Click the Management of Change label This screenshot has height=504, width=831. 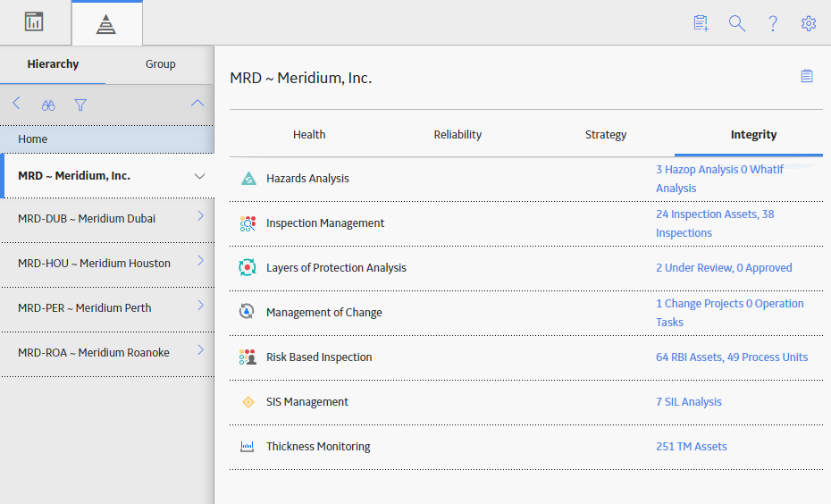[x=323, y=313]
